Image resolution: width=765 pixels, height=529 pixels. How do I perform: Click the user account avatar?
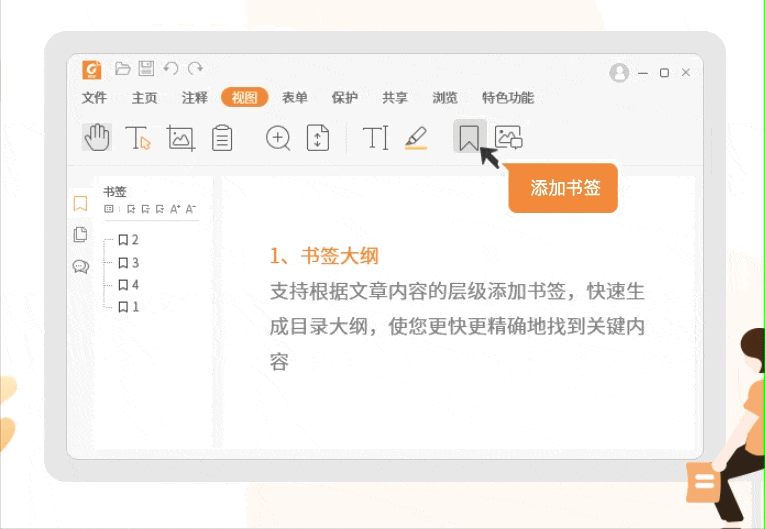point(619,73)
